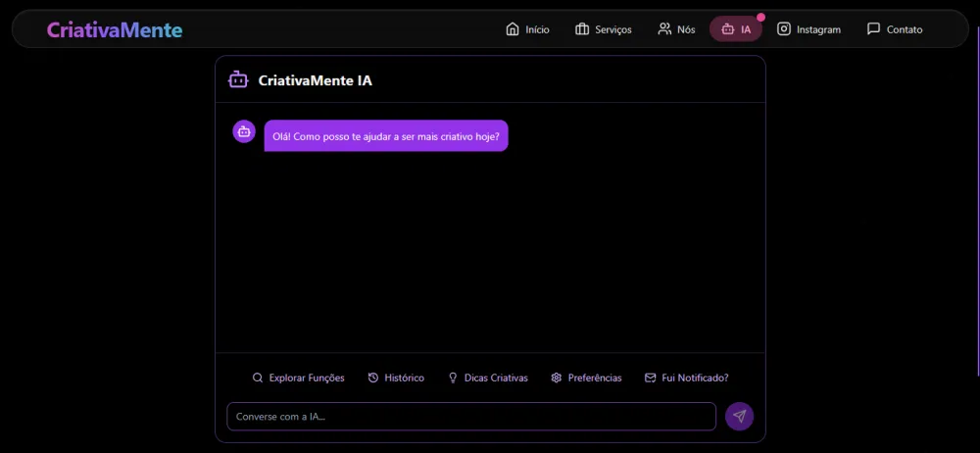Click the gear icon for Preferências

pyautogui.click(x=557, y=377)
